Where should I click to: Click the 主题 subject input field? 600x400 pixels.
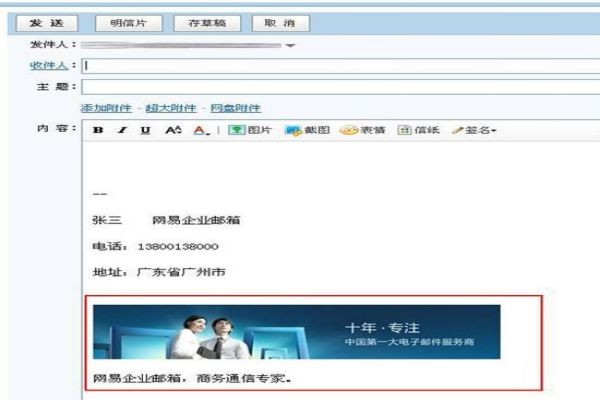[340, 88]
